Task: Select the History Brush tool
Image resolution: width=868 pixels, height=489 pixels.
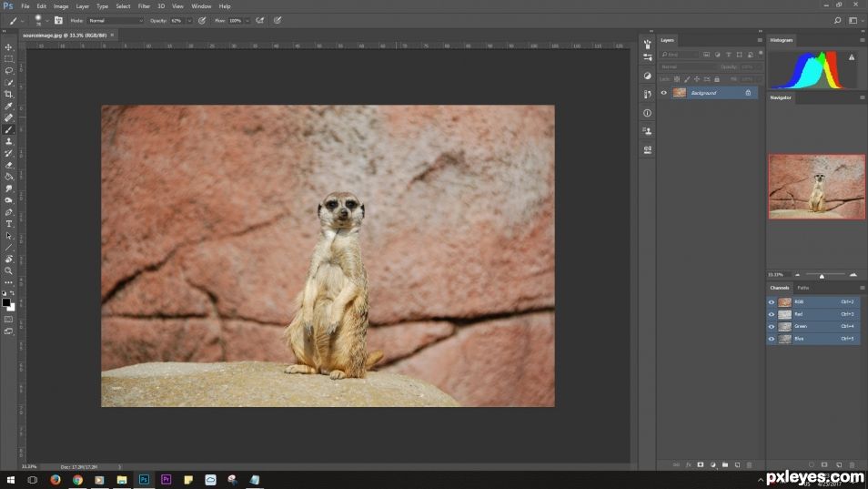Action: pos(8,153)
